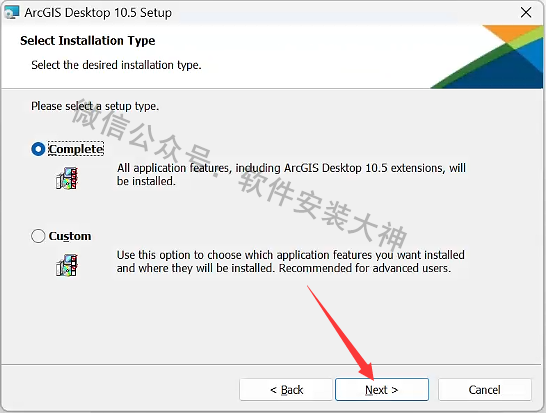Go to the next setup step
This screenshot has height=413, width=546.
382,390
